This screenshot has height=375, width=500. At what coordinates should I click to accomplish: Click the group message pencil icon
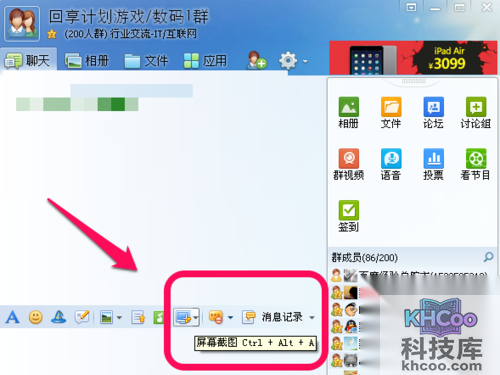pyautogui.click(x=82, y=317)
